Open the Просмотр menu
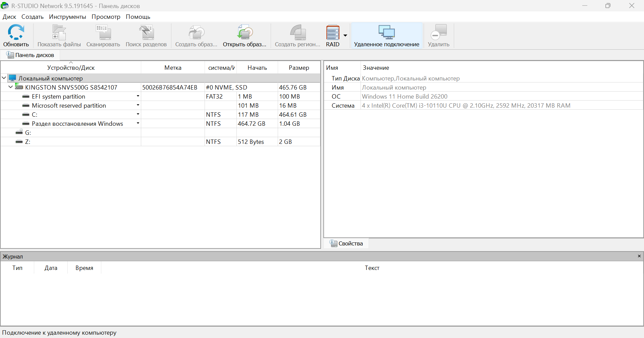Screen dimensions: 644x338 tap(106, 17)
